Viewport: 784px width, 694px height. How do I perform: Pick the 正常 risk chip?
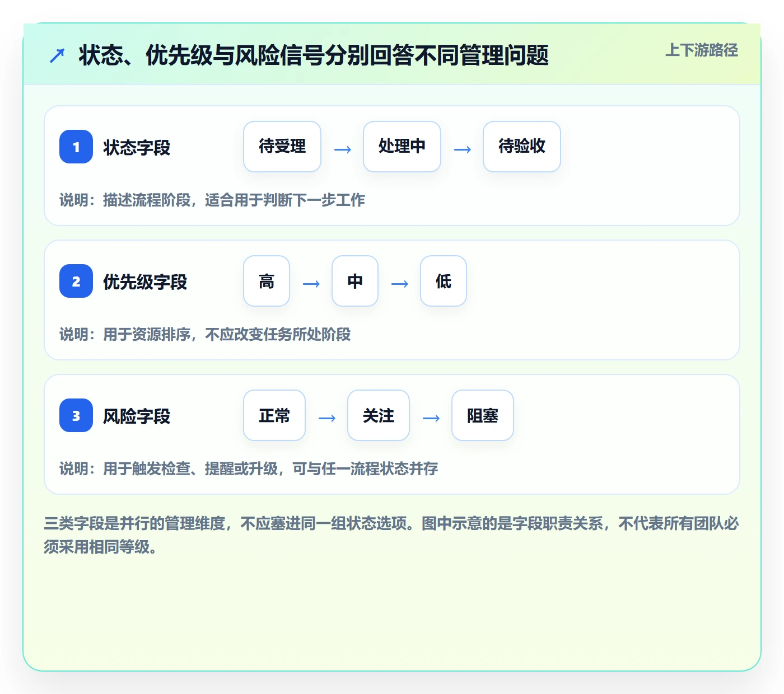274,415
